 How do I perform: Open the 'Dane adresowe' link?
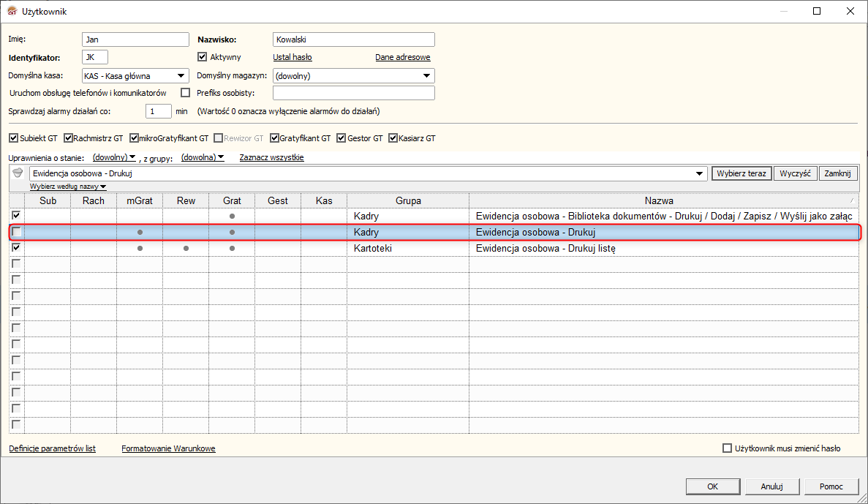point(402,57)
